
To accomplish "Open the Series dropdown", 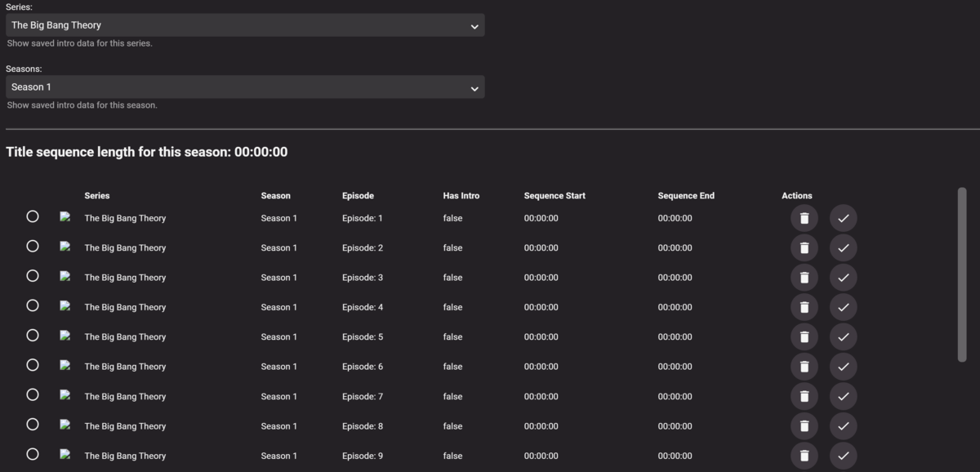I will 244,25.
